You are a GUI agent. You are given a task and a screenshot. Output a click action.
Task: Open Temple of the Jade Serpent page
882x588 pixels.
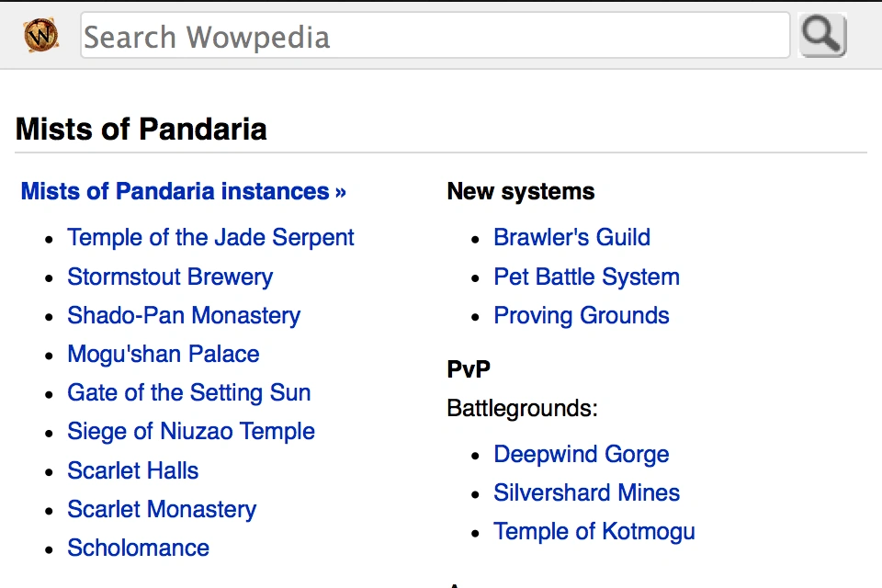tap(210, 237)
